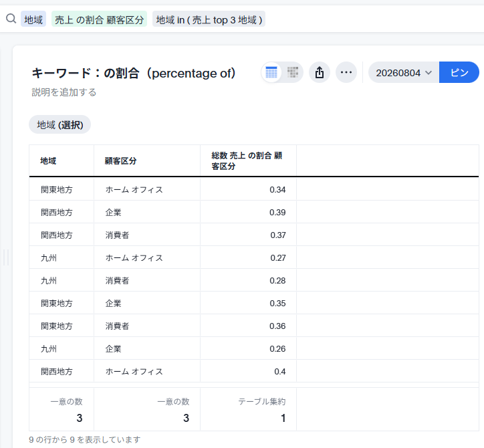Click 企業 in the 0.26 row
The image size is (484, 448).
(113, 349)
